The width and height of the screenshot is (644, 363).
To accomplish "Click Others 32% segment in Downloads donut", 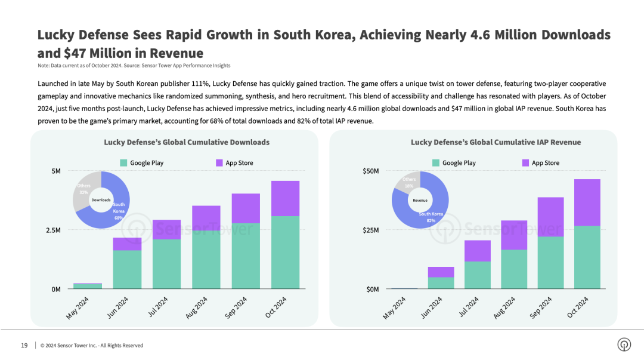I will coord(83,189).
